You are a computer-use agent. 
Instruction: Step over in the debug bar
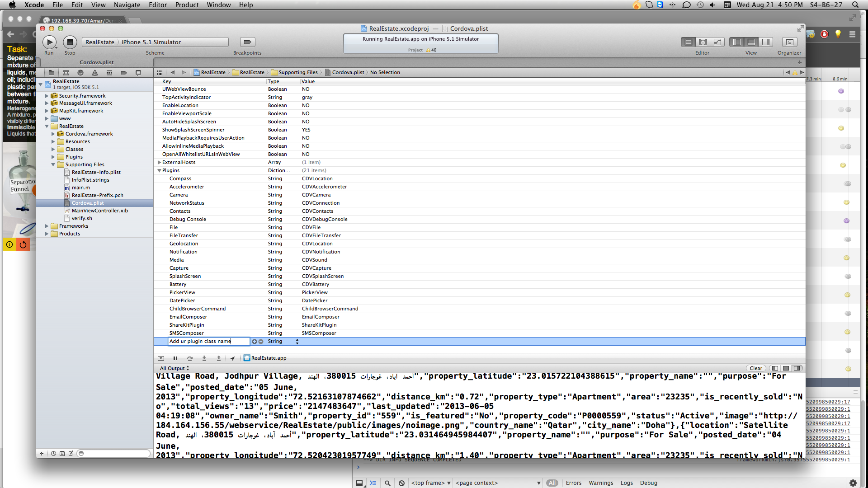[190, 358]
